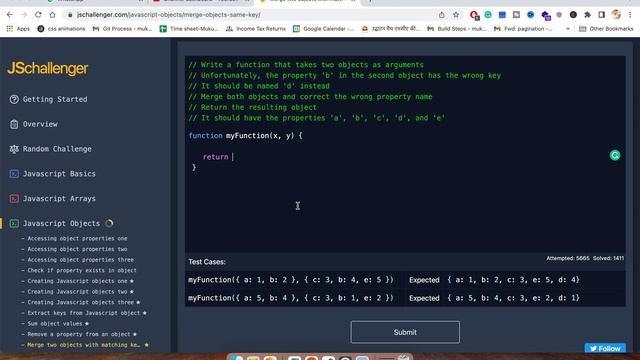
Task: Open Getting Started page
Action: [x=55, y=99]
